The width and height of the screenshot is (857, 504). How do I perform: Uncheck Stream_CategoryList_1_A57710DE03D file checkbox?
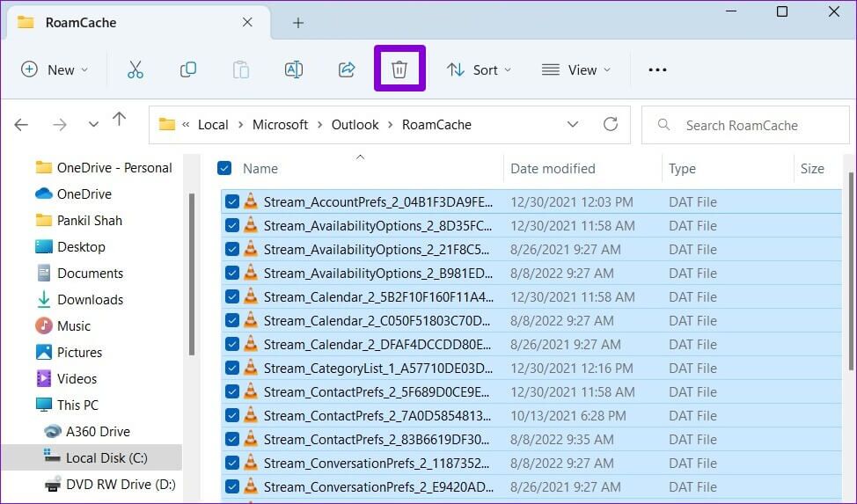click(x=232, y=368)
